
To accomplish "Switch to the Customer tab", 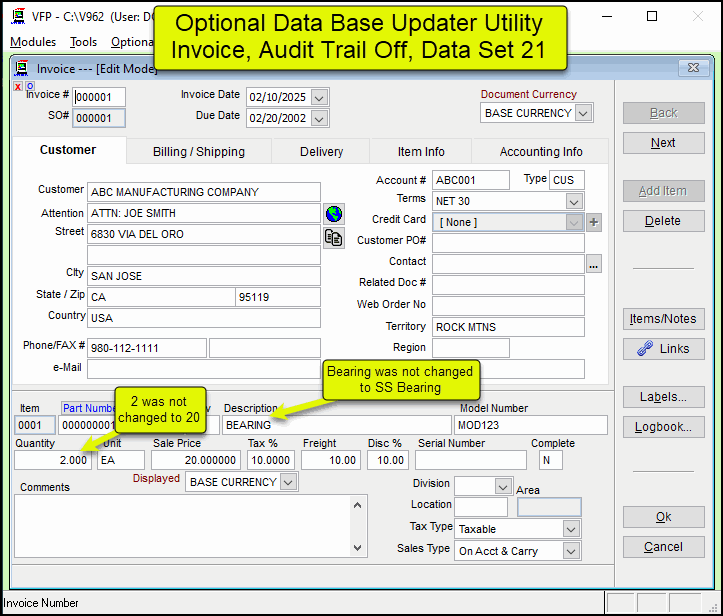I will [68, 150].
